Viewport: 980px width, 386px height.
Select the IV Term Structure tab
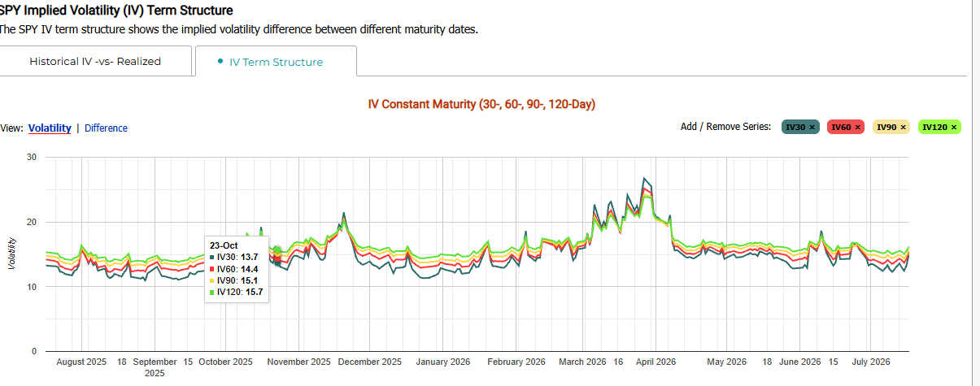click(x=276, y=62)
